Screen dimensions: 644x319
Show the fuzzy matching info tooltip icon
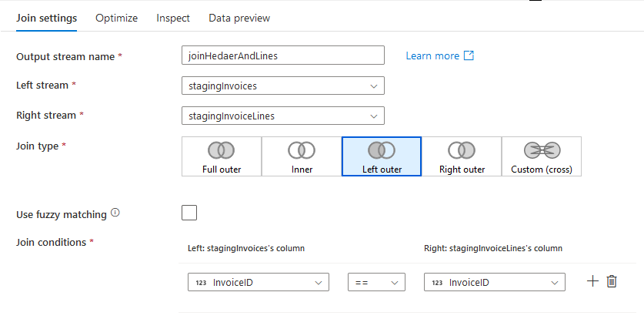[x=115, y=213]
